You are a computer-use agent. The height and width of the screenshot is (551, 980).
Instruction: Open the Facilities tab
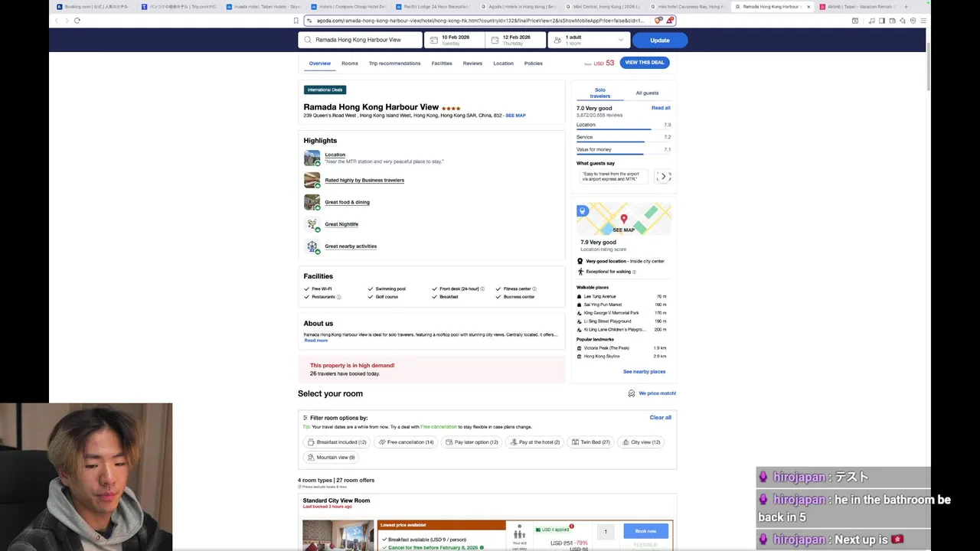click(442, 64)
